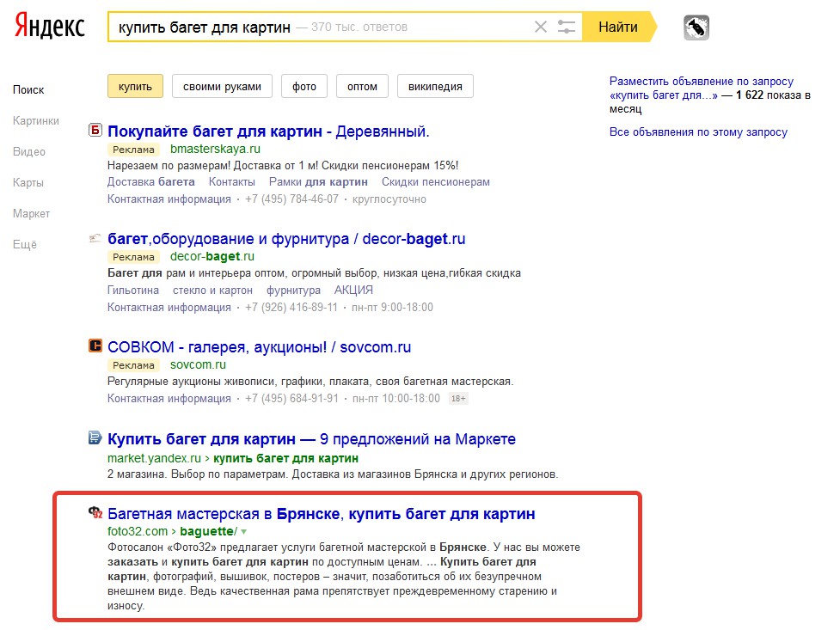
Task: Open Багетная мастерская в Брянске result title
Action: click(x=322, y=514)
